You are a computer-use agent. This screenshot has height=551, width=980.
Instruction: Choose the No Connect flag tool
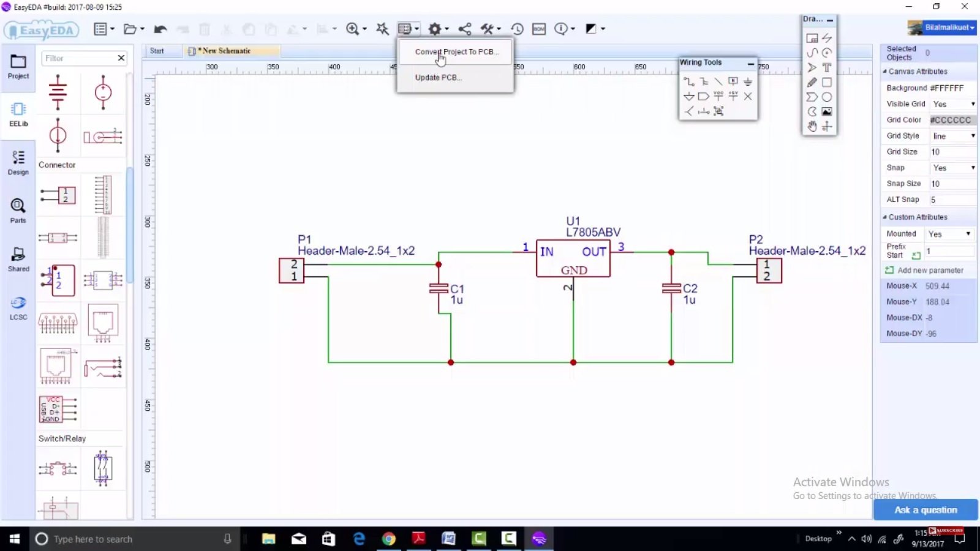pos(747,96)
